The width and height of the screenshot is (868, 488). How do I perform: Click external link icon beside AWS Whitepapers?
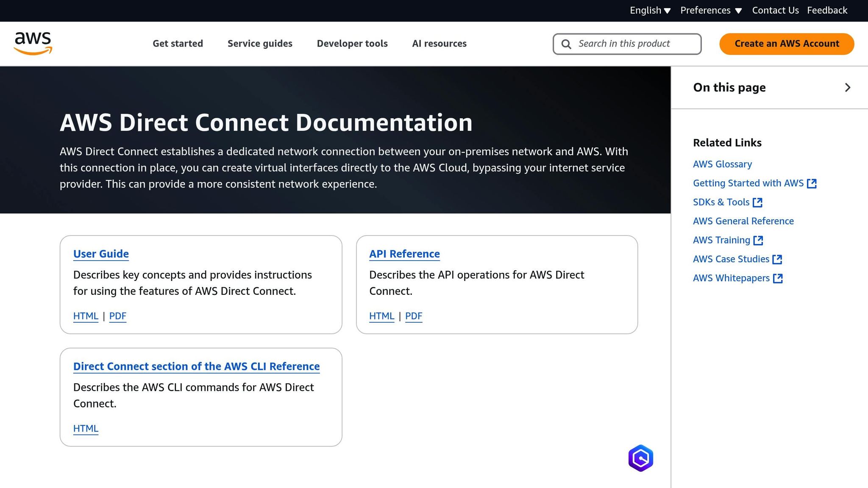point(778,278)
